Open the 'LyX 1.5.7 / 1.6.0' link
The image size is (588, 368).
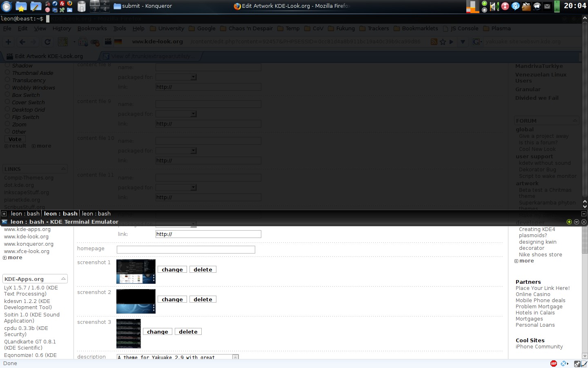[x=31, y=291]
